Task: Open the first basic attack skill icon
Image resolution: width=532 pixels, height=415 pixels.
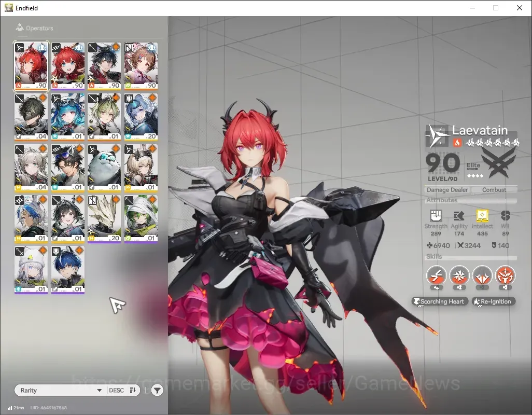Action: click(x=436, y=275)
